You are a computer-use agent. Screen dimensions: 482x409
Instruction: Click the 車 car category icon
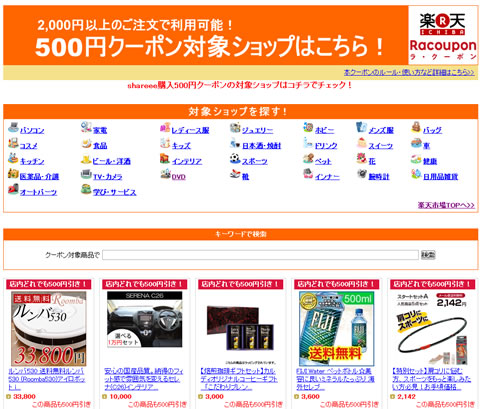[416, 143]
